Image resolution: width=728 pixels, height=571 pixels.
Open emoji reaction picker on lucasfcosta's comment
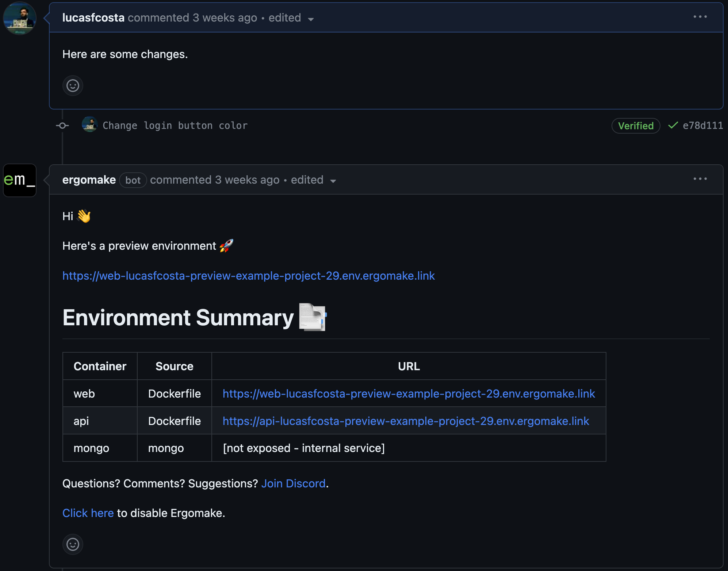coord(73,86)
